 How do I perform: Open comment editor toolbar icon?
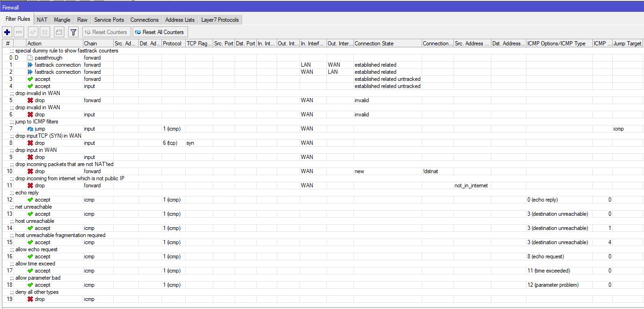pos(59,32)
